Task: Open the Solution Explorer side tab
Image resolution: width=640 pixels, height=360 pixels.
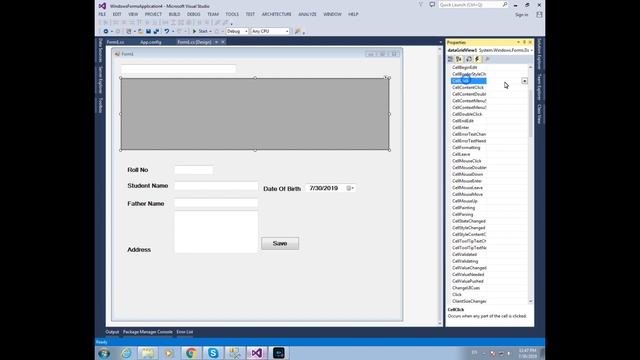Action: pyautogui.click(x=539, y=54)
